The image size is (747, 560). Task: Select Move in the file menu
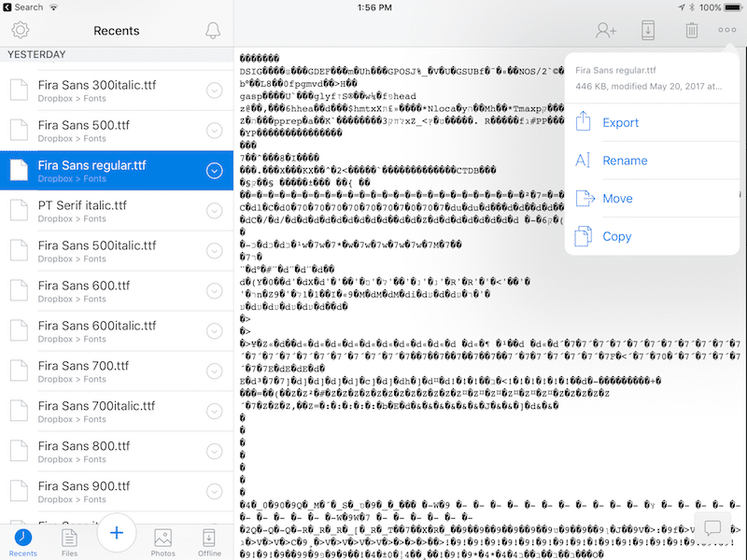pyautogui.click(x=617, y=199)
